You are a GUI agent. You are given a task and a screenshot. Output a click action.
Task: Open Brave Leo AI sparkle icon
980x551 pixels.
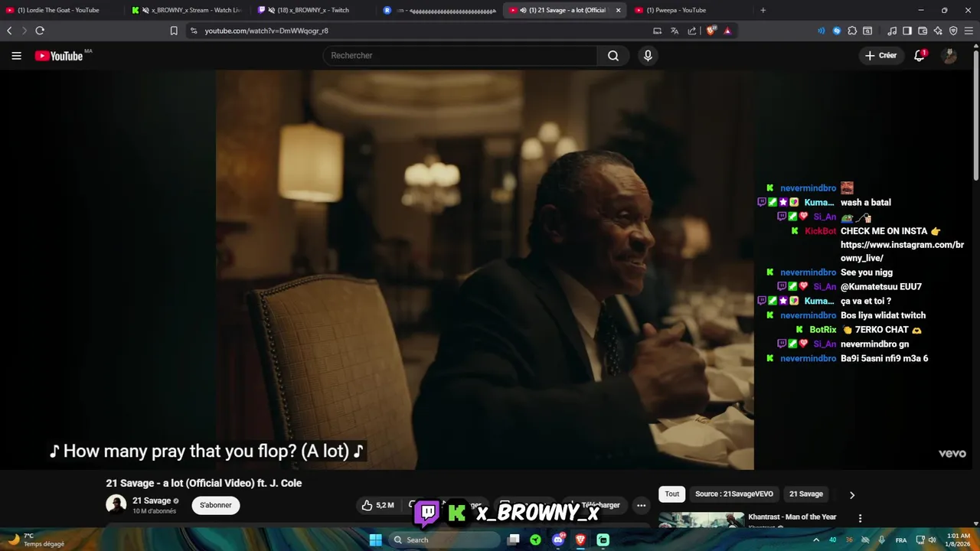point(938,31)
